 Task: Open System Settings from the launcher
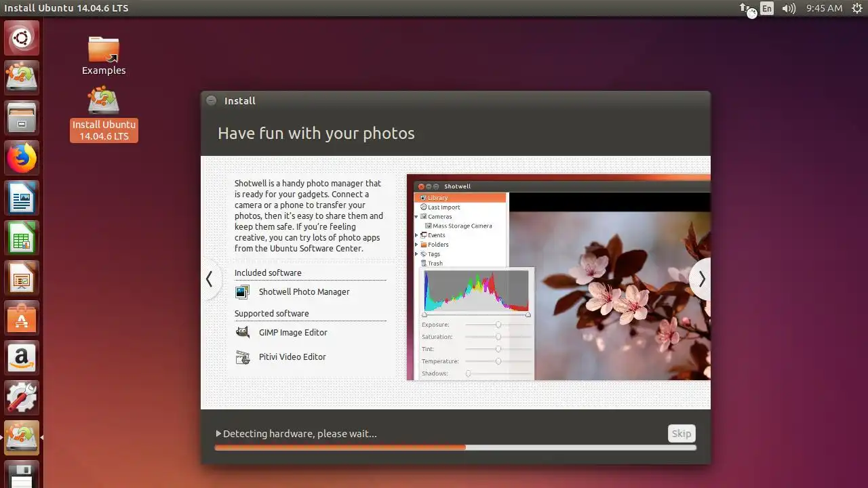(22, 398)
